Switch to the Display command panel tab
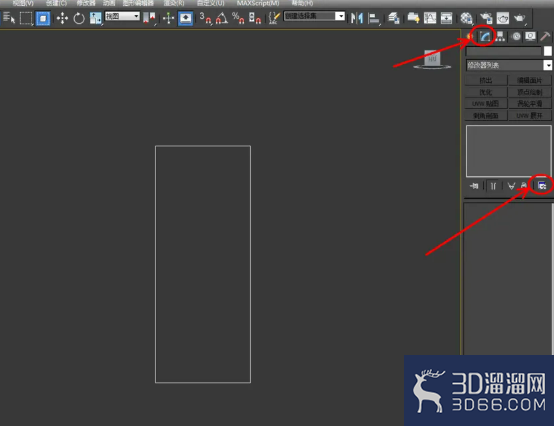Viewport: 554px width, 426px height. pos(531,36)
